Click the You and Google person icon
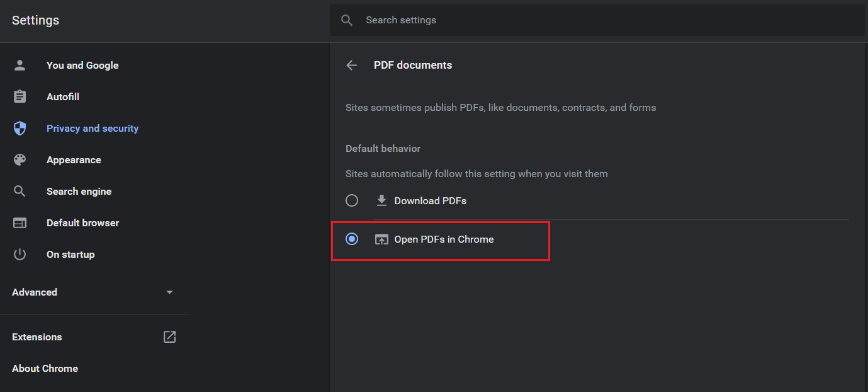 [20, 66]
